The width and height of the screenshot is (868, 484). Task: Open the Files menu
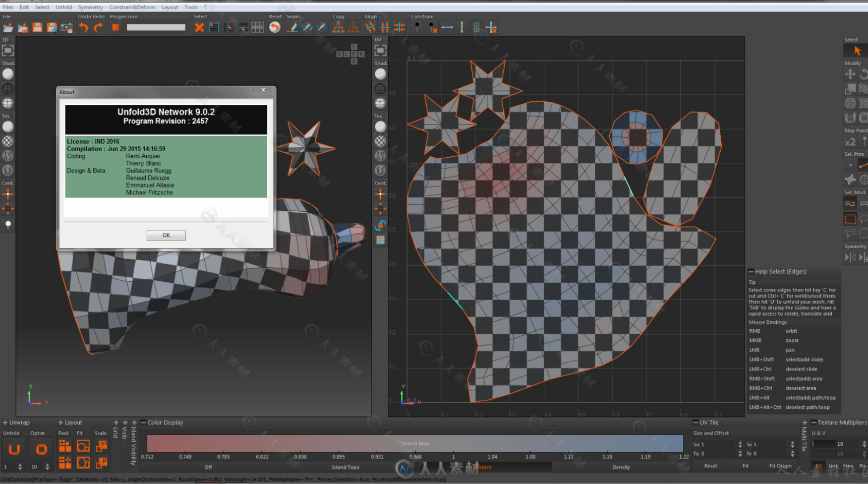(x=8, y=7)
